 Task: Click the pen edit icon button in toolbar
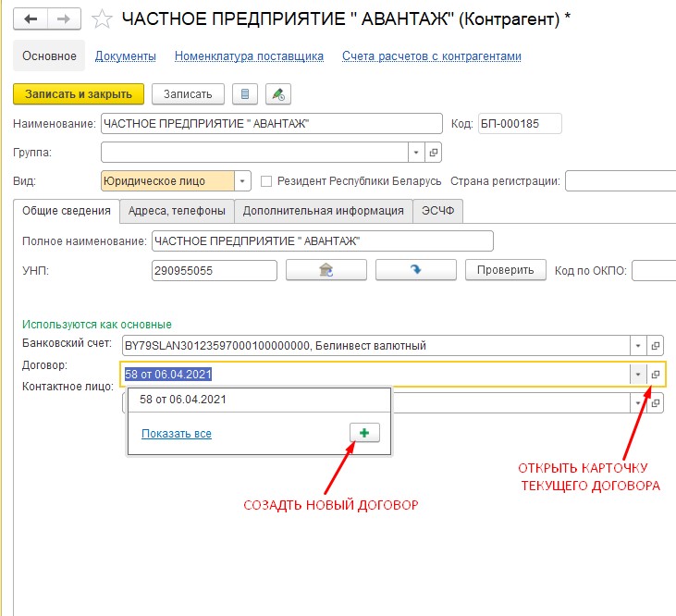pyautogui.click(x=278, y=94)
